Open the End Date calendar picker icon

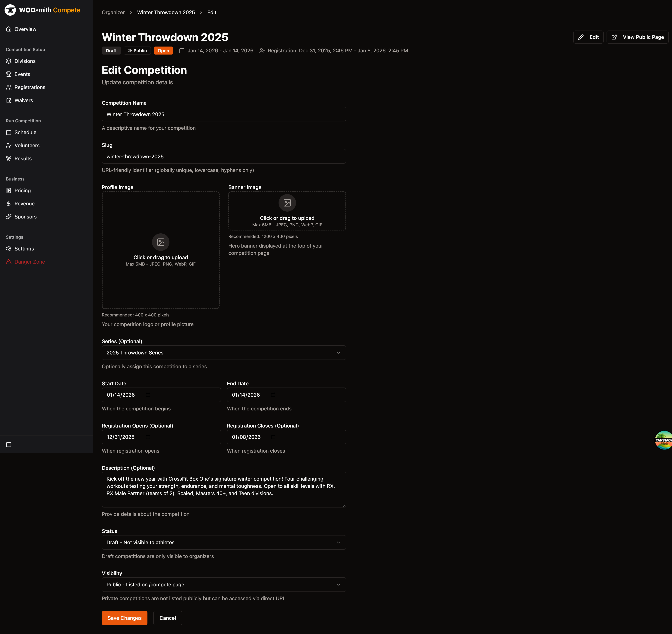tap(273, 395)
